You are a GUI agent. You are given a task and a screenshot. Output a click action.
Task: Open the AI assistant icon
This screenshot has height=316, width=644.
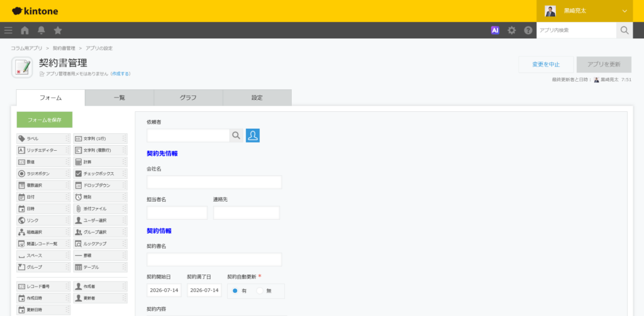(495, 30)
